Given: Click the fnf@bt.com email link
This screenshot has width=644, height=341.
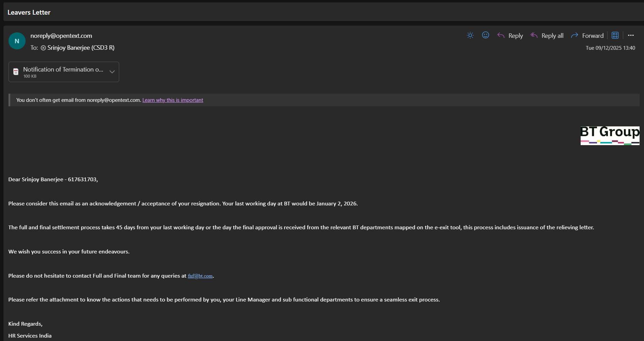Looking at the screenshot, I should pyautogui.click(x=200, y=276).
